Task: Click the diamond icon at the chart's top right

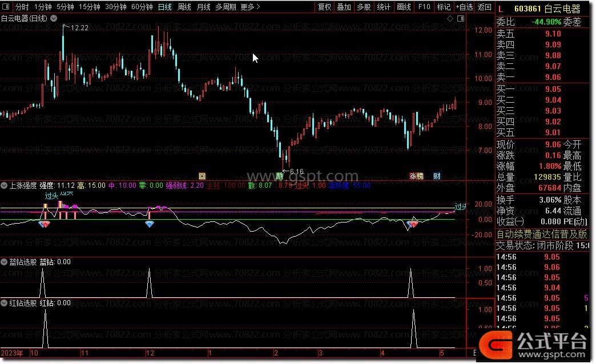Action: pos(450,18)
